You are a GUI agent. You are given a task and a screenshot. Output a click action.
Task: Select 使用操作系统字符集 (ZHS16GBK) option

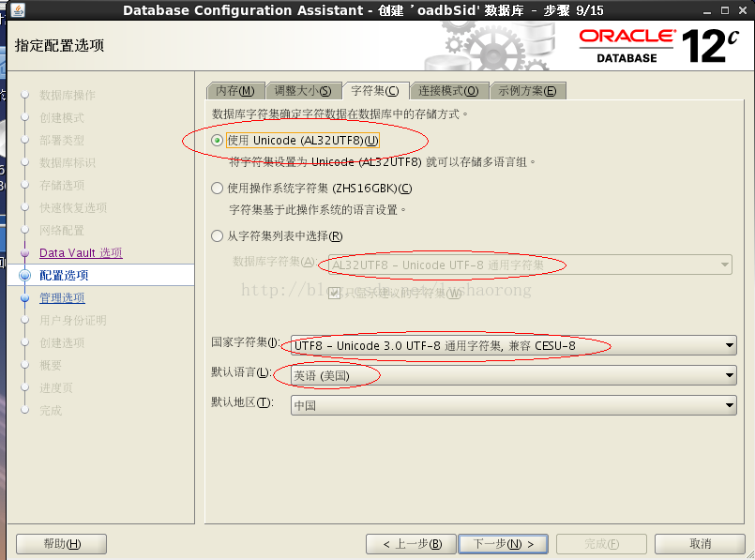tap(218, 189)
